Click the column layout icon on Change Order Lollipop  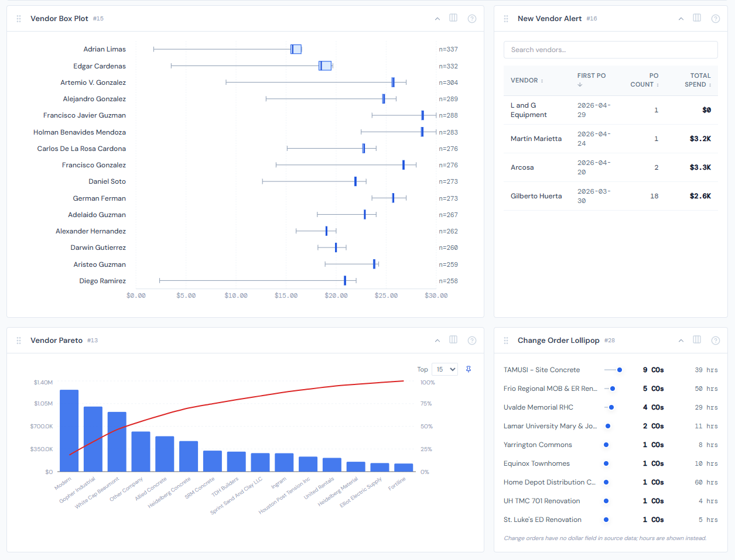[x=697, y=340]
